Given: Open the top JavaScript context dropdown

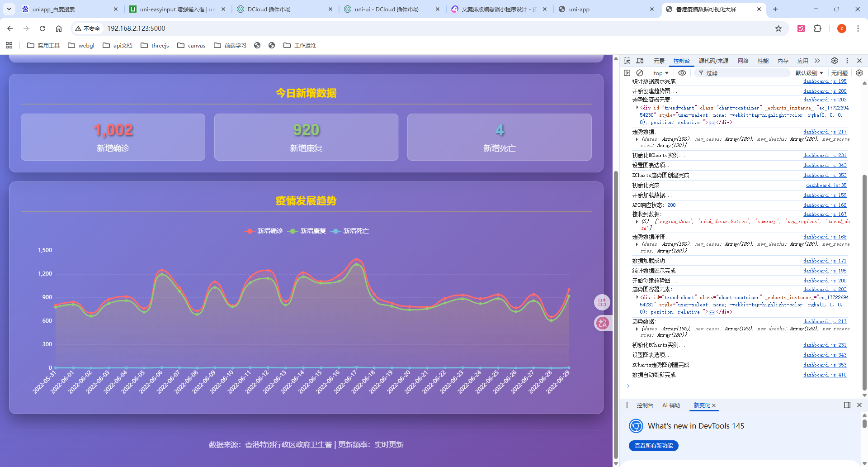Looking at the screenshot, I should (x=660, y=73).
